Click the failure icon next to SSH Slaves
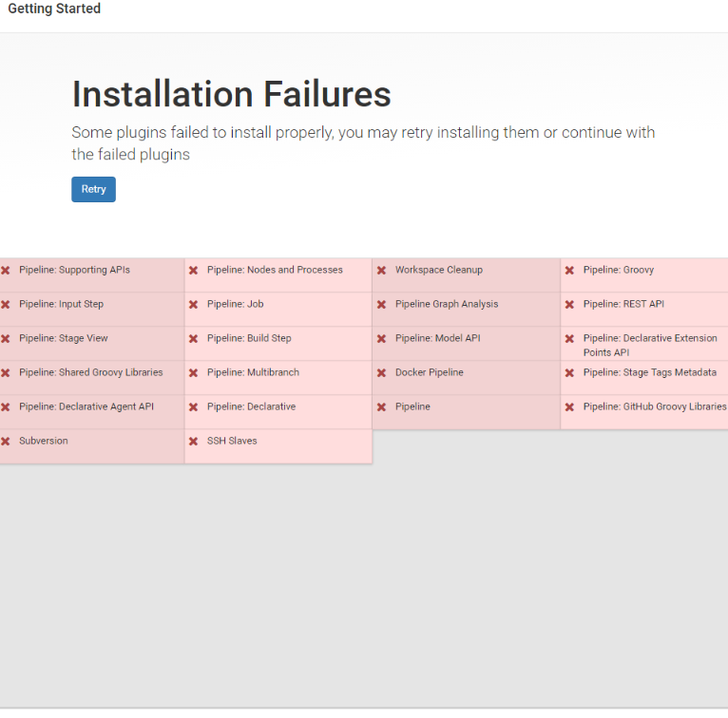The image size is (728, 718). pyautogui.click(x=194, y=442)
